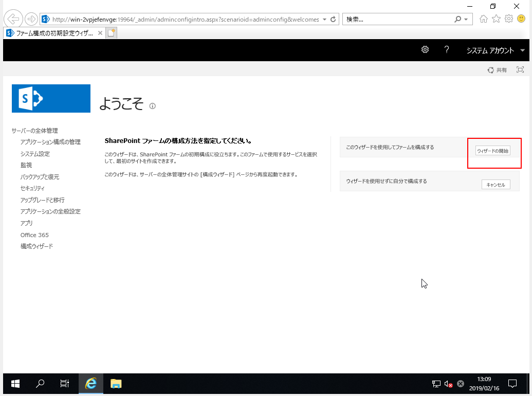Screen dimensions: 532x396
Task: Open the システム アカウント user menu
Action: (x=496, y=50)
